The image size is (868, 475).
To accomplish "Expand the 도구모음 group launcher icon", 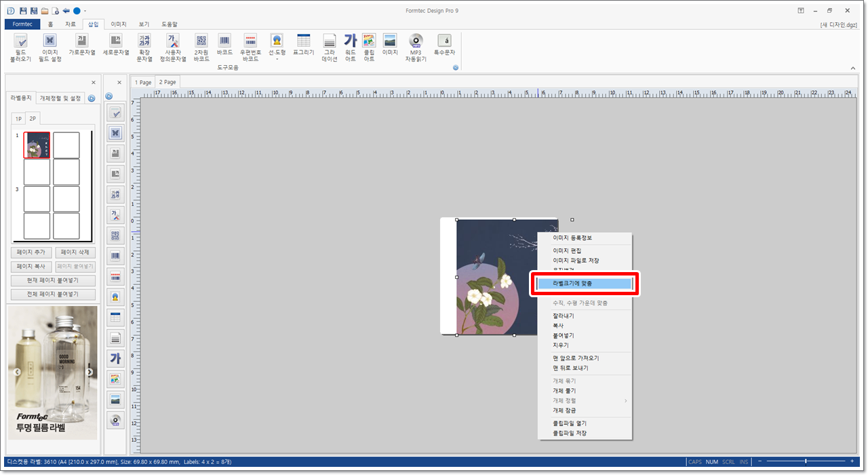I will (x=456, y=68).
